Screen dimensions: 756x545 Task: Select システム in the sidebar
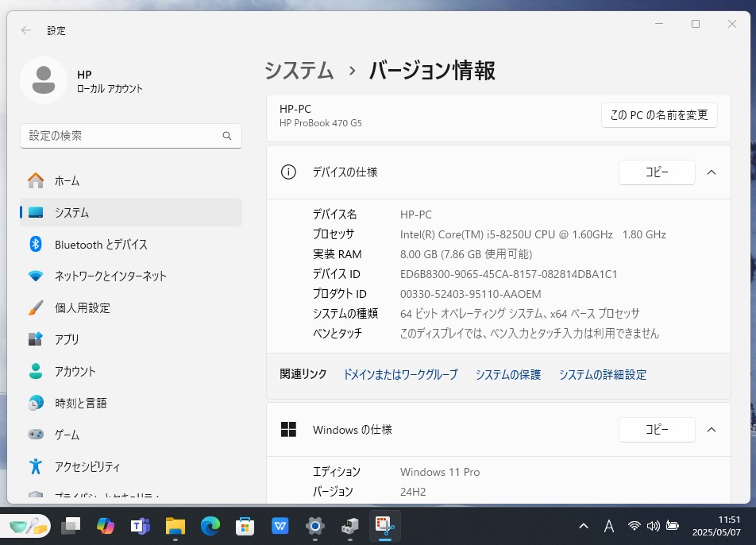coord(131,212)
